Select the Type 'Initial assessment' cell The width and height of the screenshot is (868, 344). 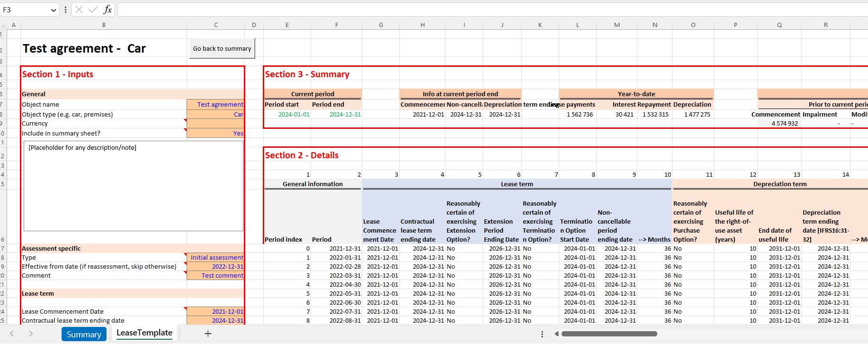[x=215, y=257]
